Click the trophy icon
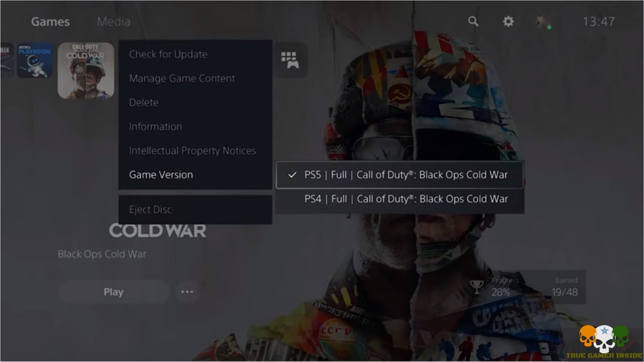Image resolution: width=644 pixels, height=362 pixels. point(477,287)
